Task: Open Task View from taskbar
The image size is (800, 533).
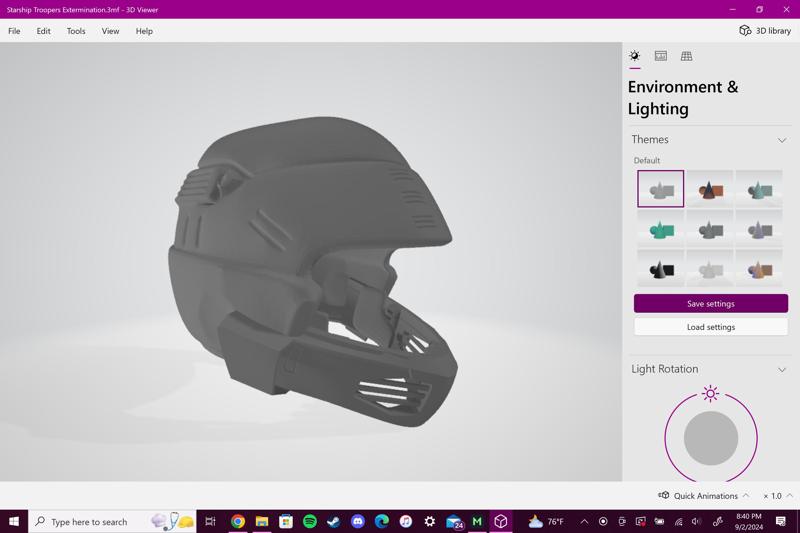Action: pyautogui.click(x=210, y=521)
